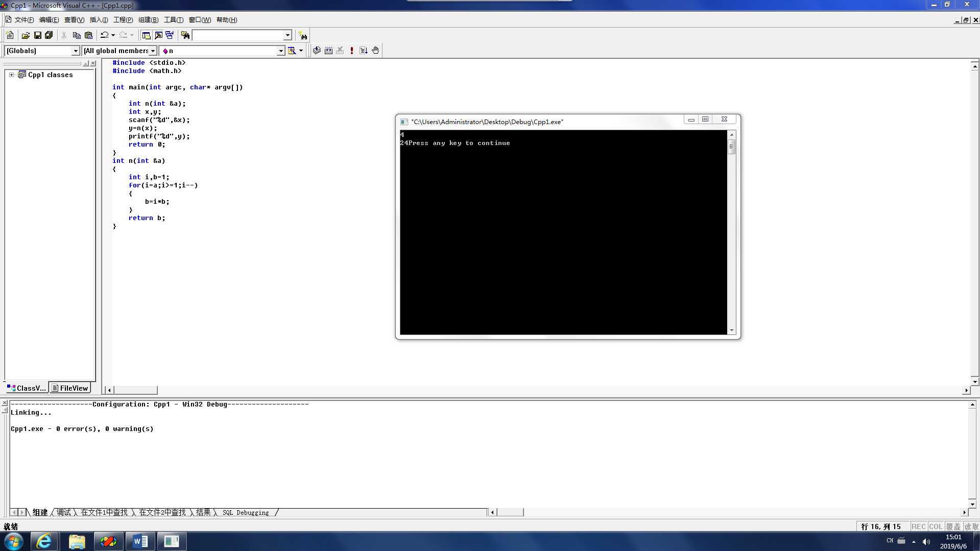
Task: Save the file with the floppy disk icon
Action: (x=37, y=35)
